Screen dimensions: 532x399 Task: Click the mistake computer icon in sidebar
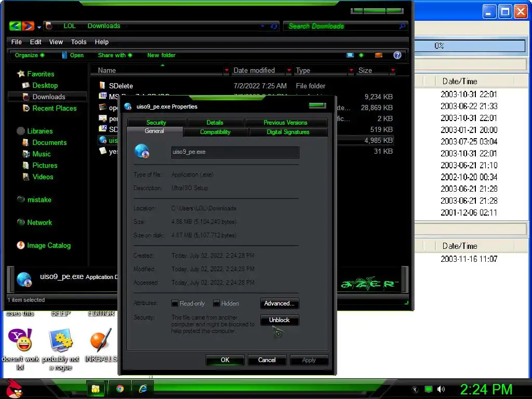[21, 199]
